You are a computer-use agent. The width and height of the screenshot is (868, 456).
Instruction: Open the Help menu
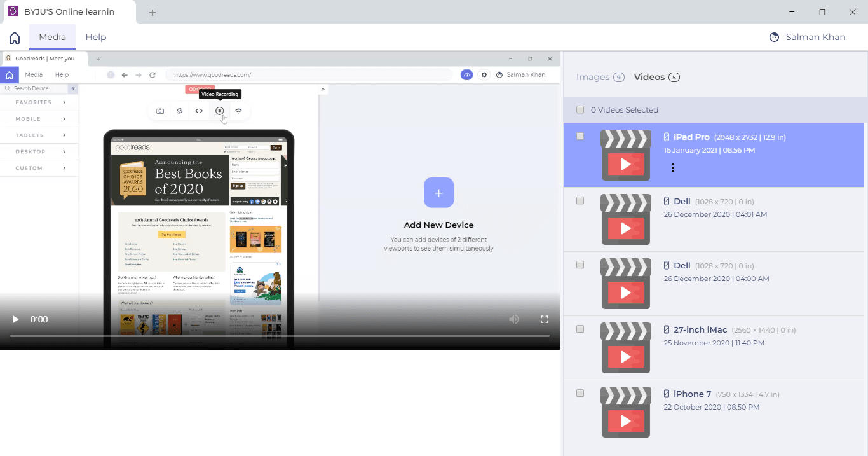pos(96,37)
